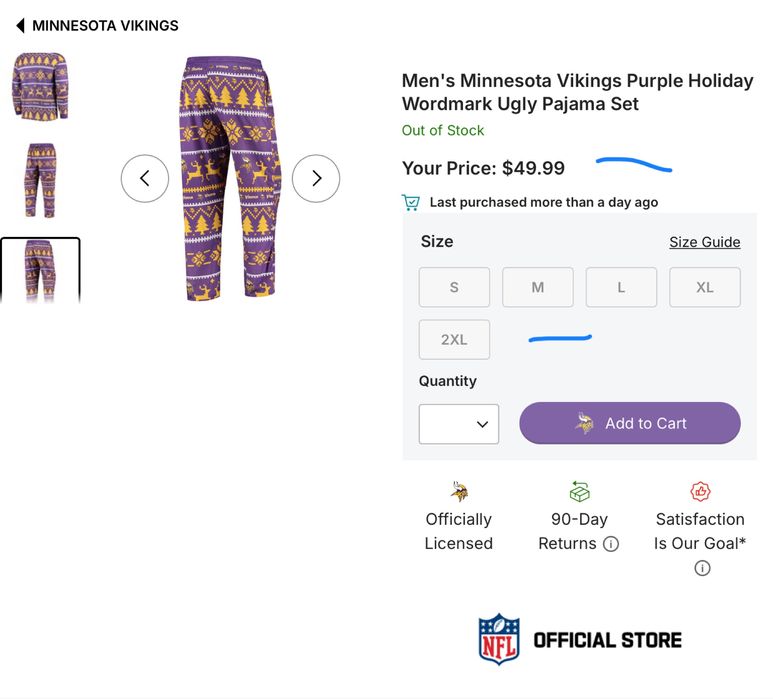Select size S

[x=454, y=287]
